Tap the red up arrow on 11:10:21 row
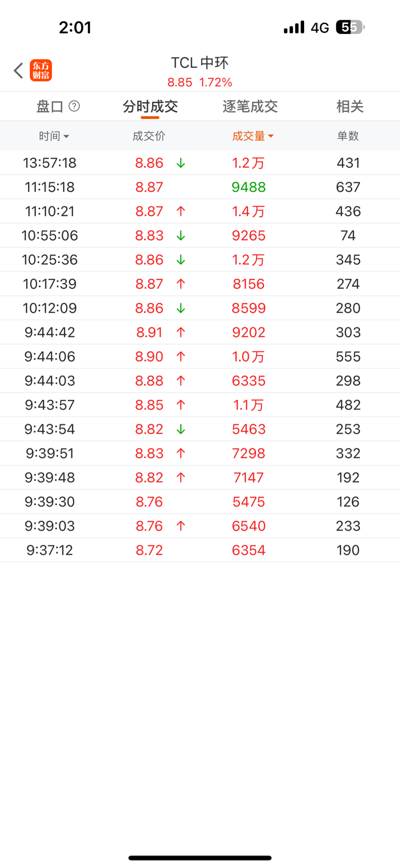Screen dimensions: 400x868 [181, 212]
